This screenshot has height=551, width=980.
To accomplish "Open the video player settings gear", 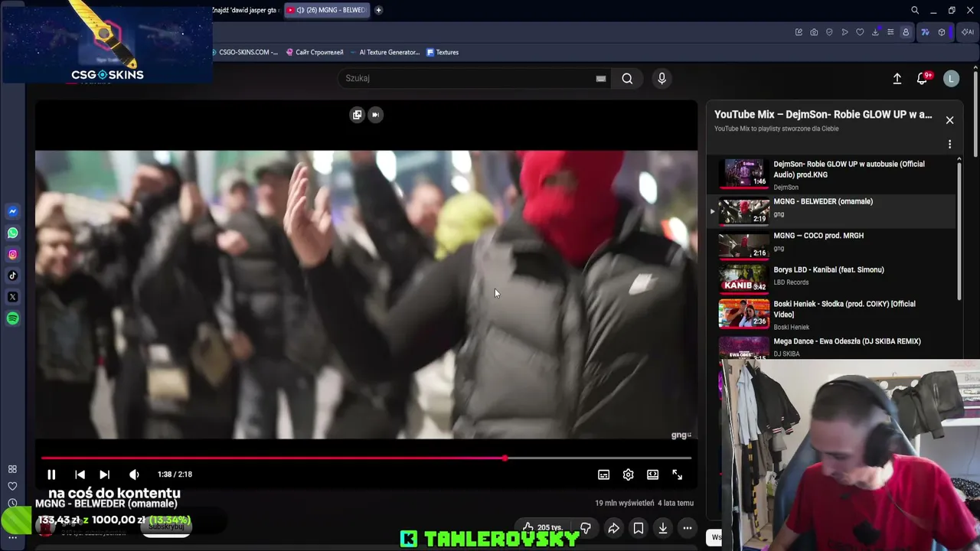I will click(x=629, y=474).
